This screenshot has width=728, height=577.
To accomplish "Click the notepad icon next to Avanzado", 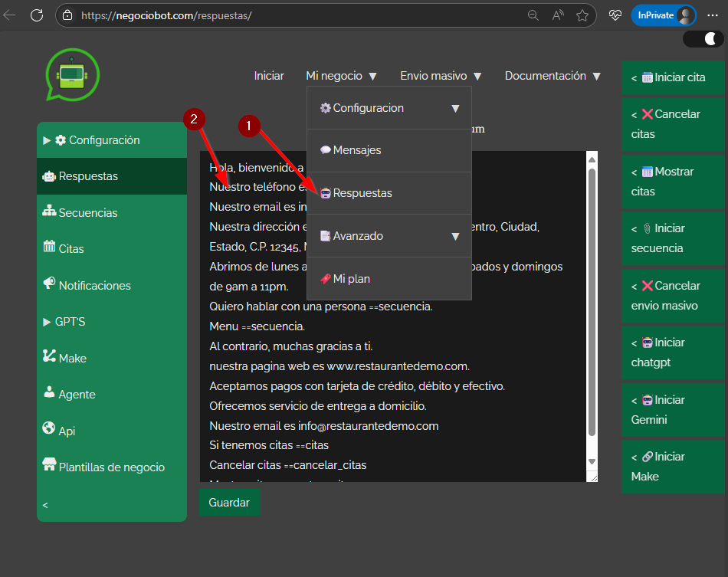I will coord(326,236).
